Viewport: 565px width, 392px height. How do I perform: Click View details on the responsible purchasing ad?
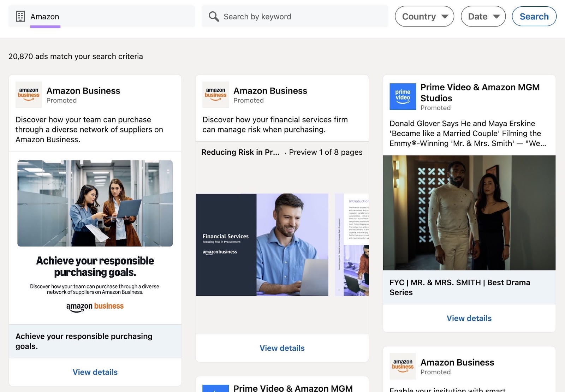click(x=95, y=372)
